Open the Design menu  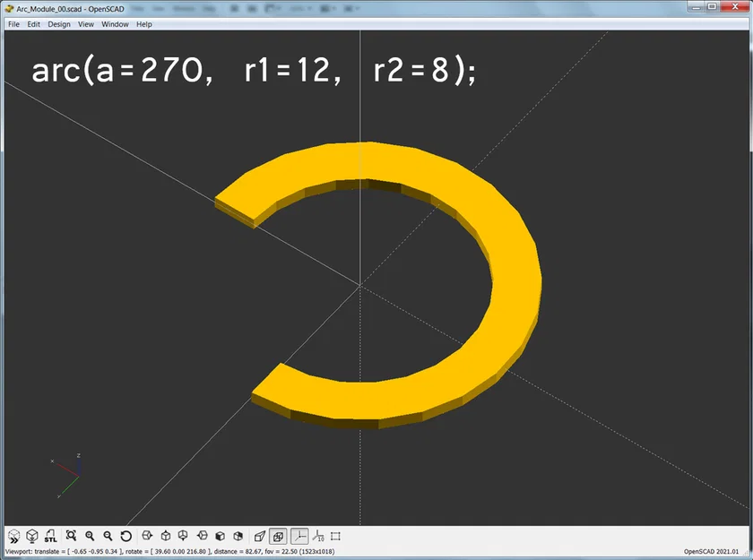[x=59, y=24]
